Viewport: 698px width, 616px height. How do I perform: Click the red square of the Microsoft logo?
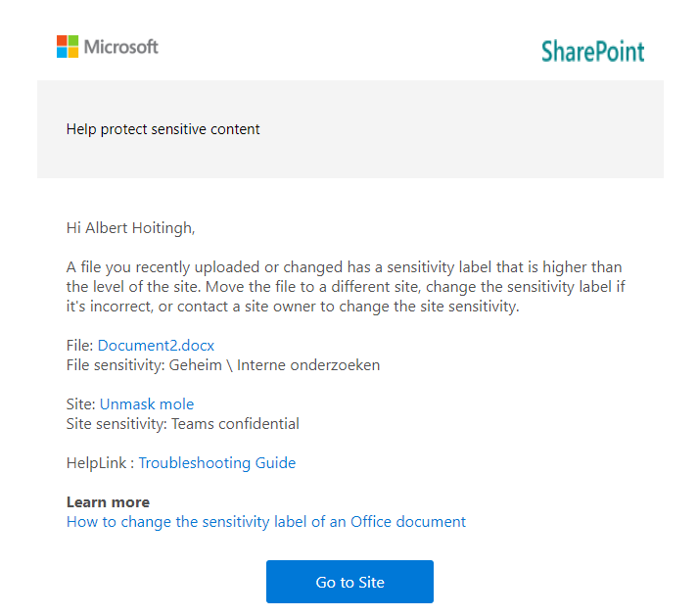pyautogui.click(x=62, y=40)
